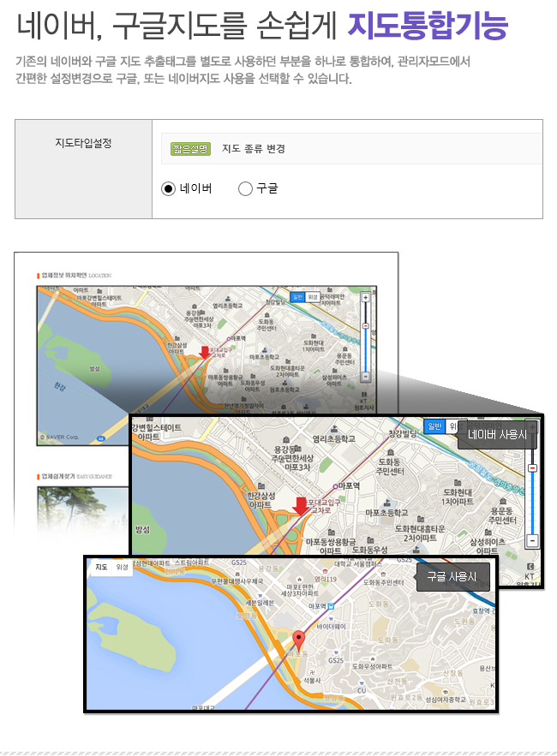Click the 지도타입설정 setting label
The height and width of the screenshot is (756, 557).
tap(83, 143)
